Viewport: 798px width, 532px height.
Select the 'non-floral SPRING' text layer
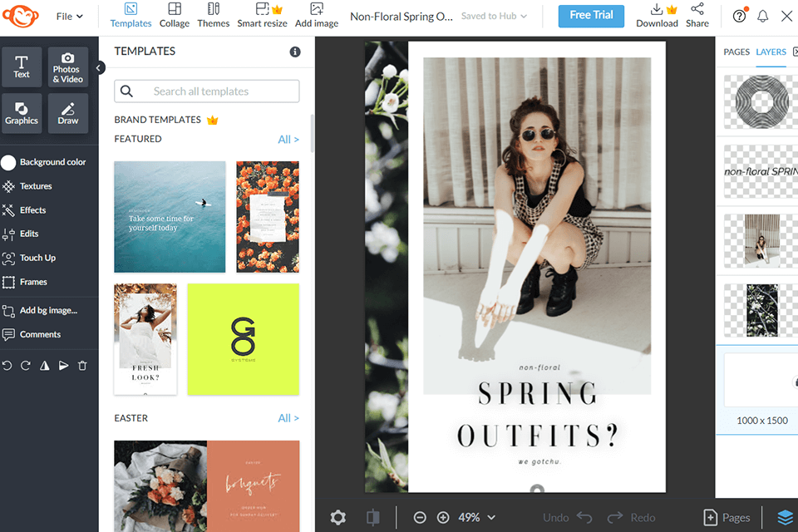pos(761,171)
